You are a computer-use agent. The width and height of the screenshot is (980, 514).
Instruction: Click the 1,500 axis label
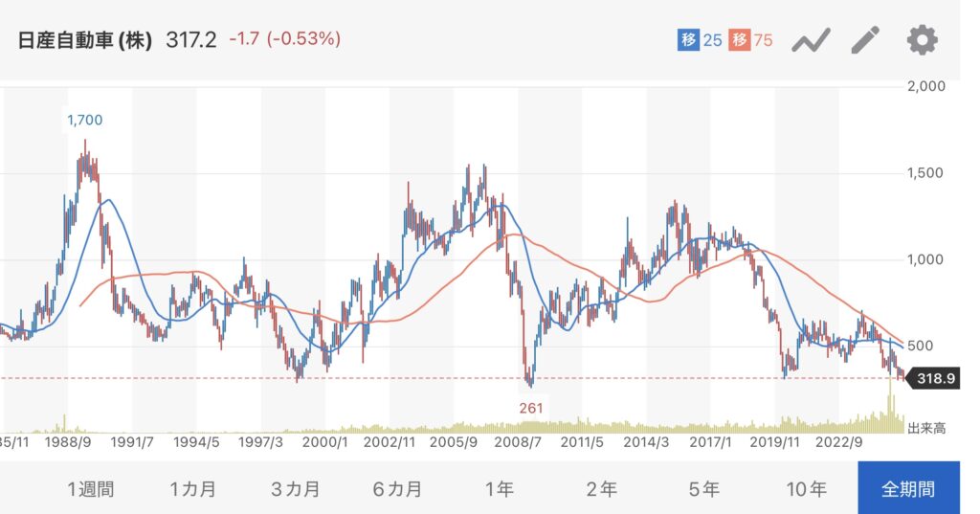tap(925, 173)
